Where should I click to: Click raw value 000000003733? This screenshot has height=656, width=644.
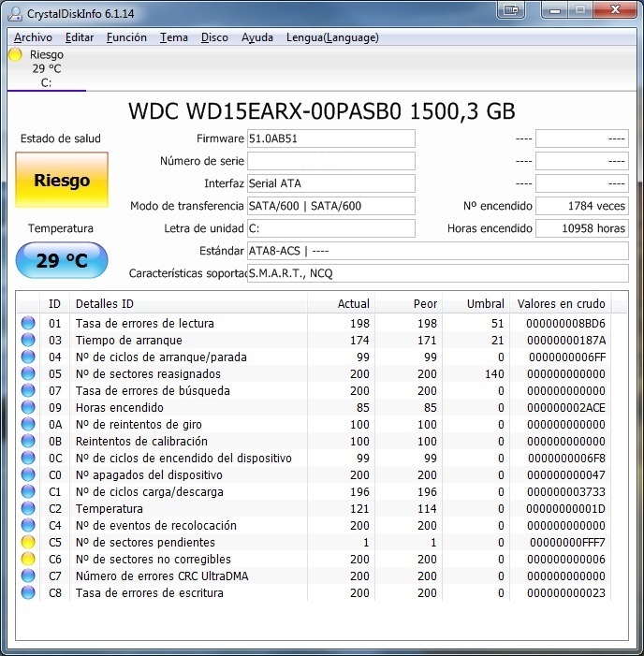click(x=566, y=492)
